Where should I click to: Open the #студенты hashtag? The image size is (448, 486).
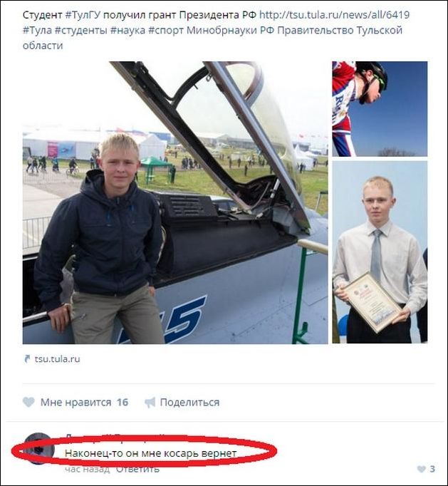[x=81, y=31]
